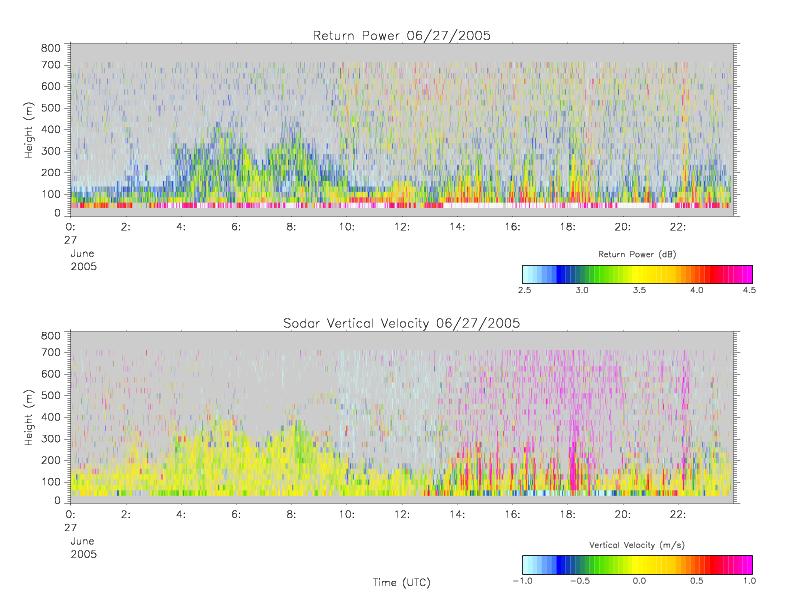
Task: Select the "Return Power (dB)" colorbar label
Action: [x=637, y=254]
